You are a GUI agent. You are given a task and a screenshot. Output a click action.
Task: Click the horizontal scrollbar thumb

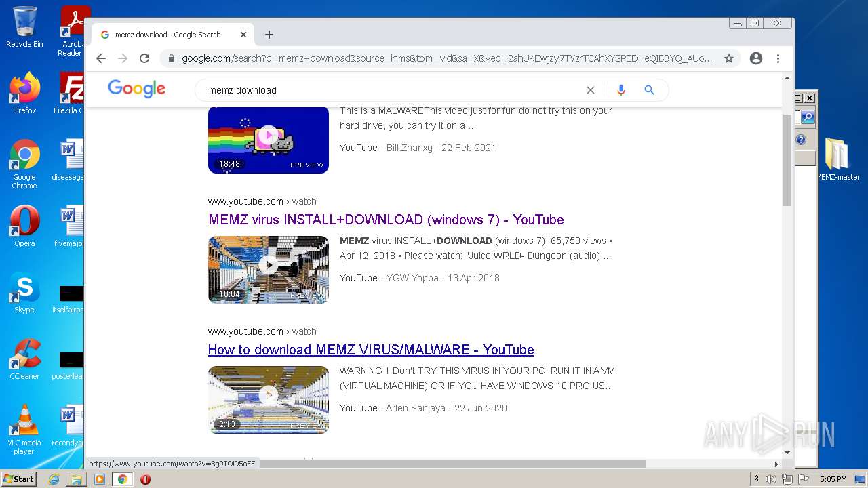(452, 464)
